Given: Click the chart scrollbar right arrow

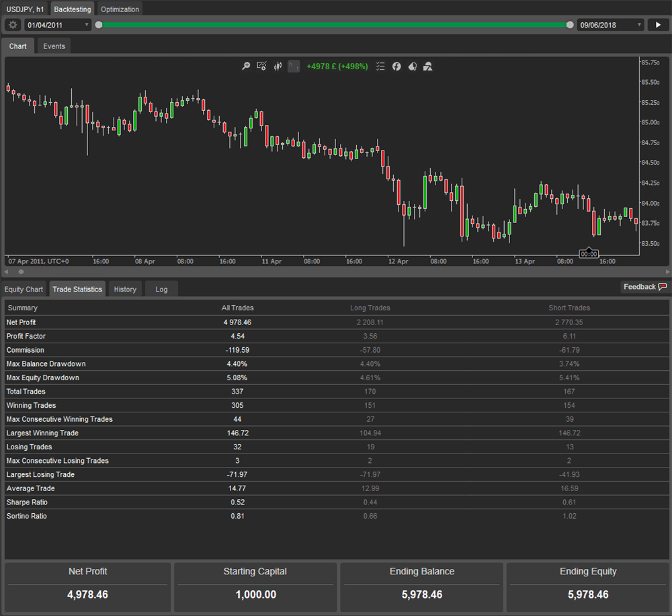Looking at the screenshot, I should click(667, 271).
